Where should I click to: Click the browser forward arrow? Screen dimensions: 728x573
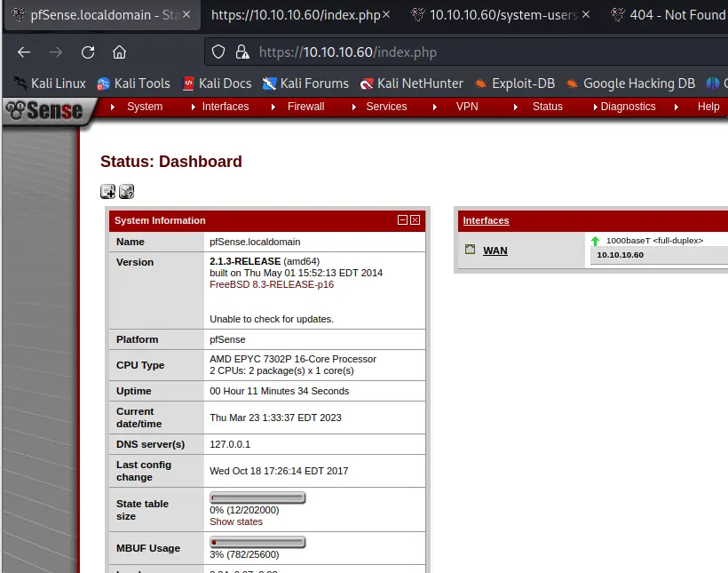pyautogui.click(x=56, y=52)
